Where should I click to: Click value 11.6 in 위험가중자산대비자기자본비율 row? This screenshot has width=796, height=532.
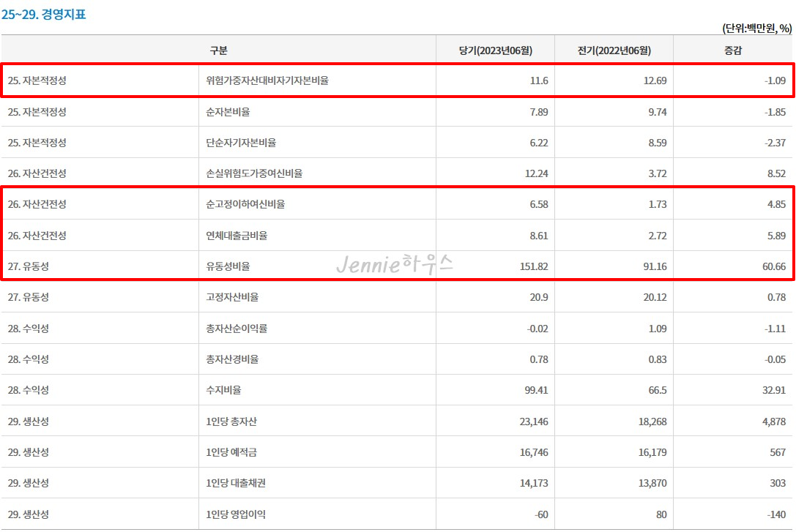[x=539, y=80]
